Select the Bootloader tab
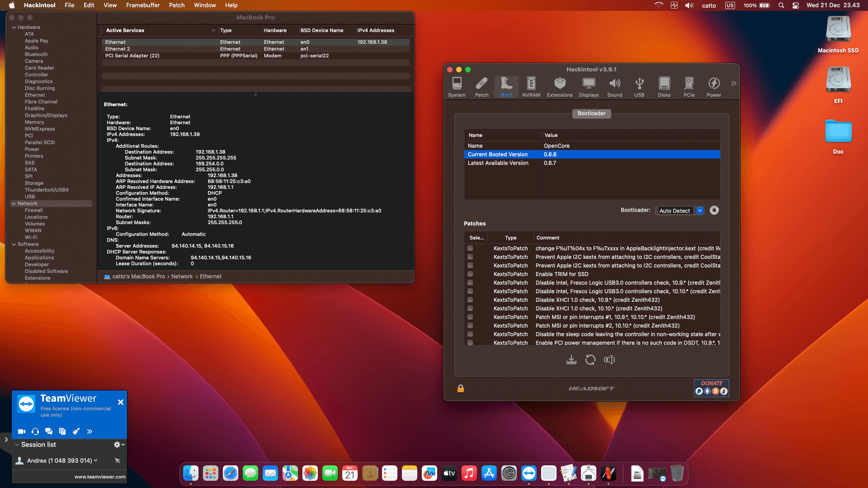Screen dimensions: 868x488 591,113
